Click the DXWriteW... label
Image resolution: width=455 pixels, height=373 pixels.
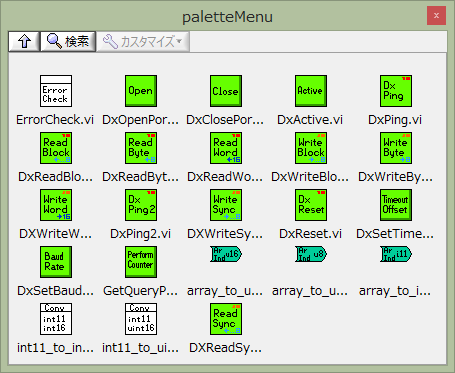pyautogui.click(x=55, y=234)
